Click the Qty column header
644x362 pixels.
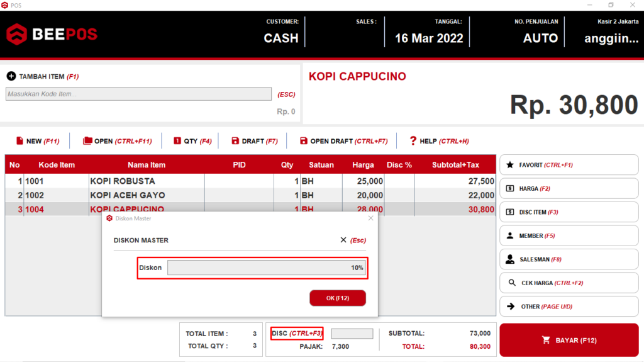pos(287,165)
